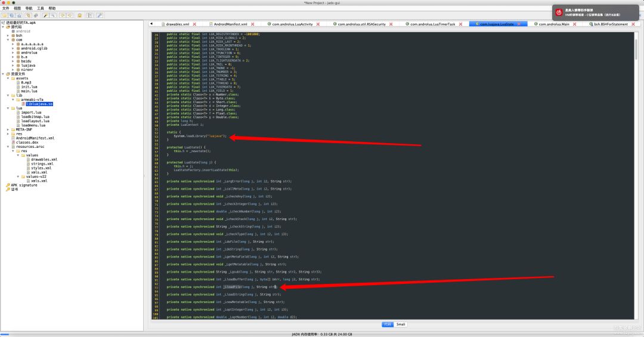Select the 代码 code view button
The image size is (644, 337).
[x=388, y=324]
